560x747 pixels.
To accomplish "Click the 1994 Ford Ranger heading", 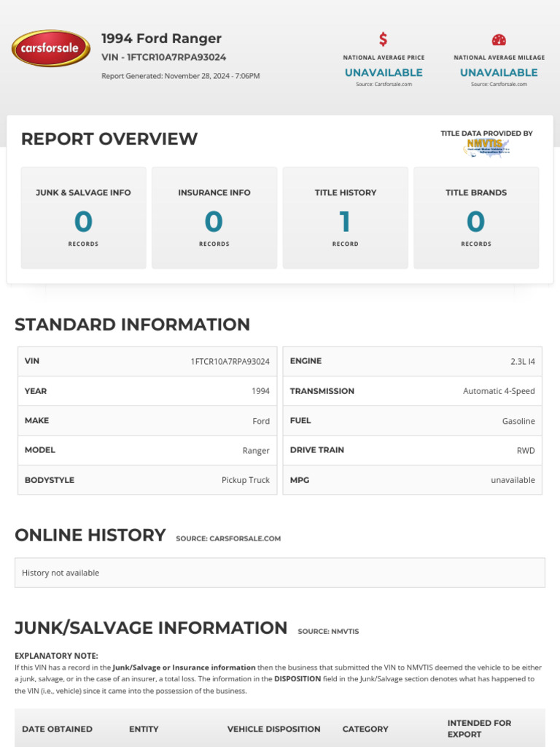I will coord(161,39).
